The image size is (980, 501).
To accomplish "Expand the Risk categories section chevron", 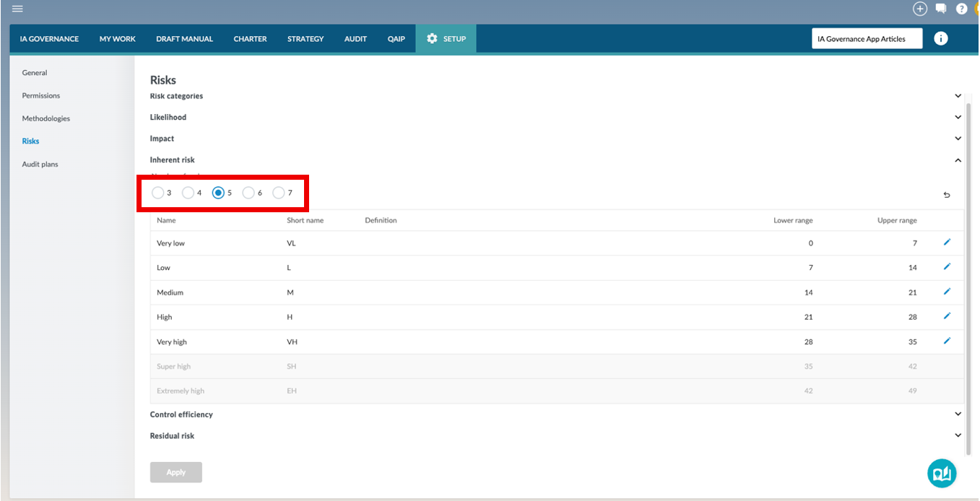I will (958, 96).
